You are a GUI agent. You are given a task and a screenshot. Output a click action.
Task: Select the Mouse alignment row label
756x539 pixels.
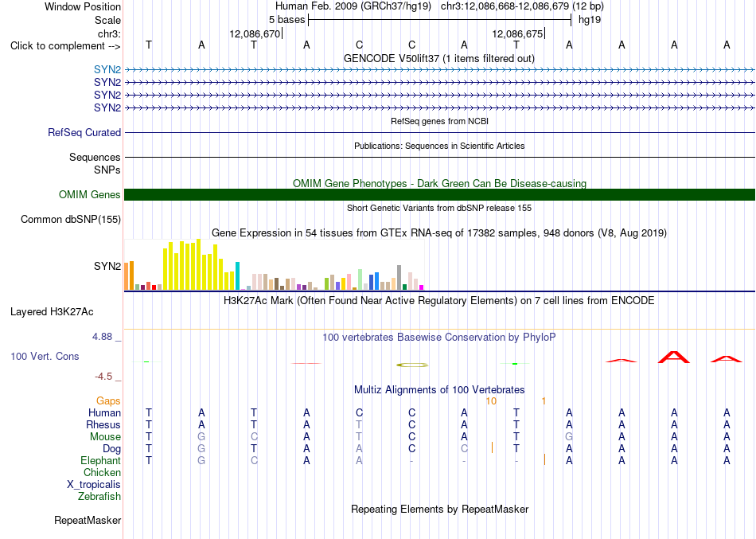point(105,437)
